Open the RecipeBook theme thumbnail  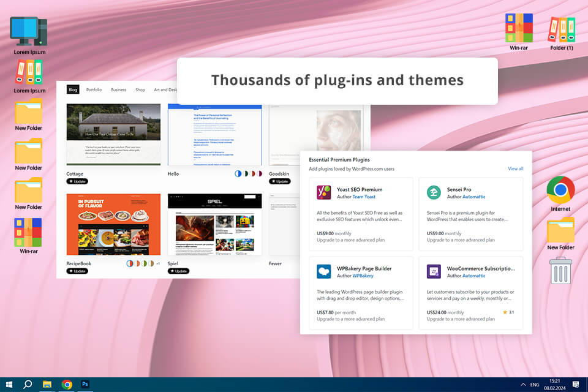coord(113,224)
